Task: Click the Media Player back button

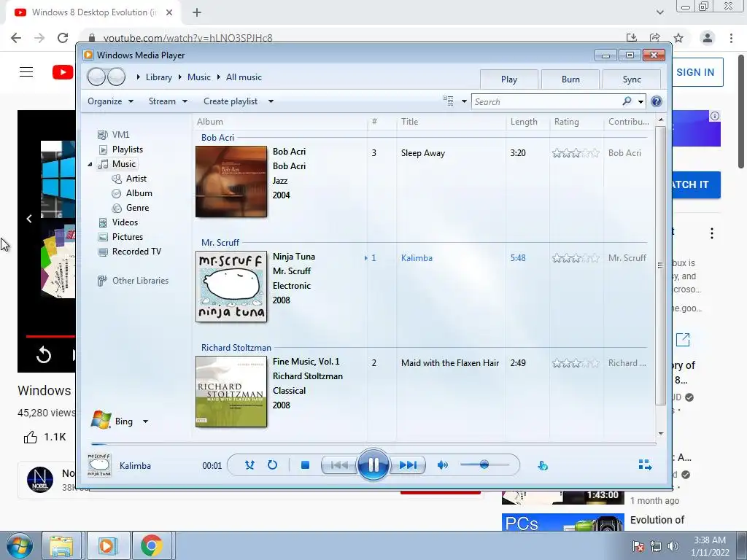Action: tap(97, 77)
